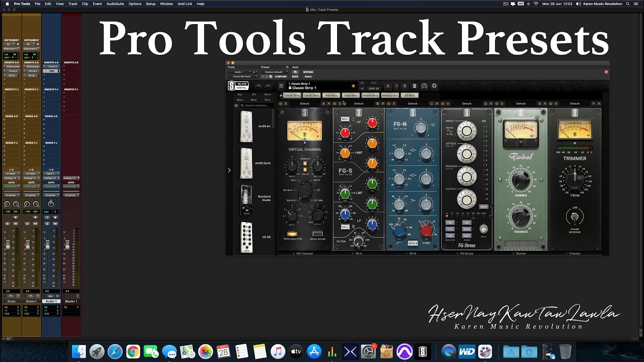Select the Blackbird Studio module thumbnail
This screenshot has width=644, height=362.
[x=246, y=200]
